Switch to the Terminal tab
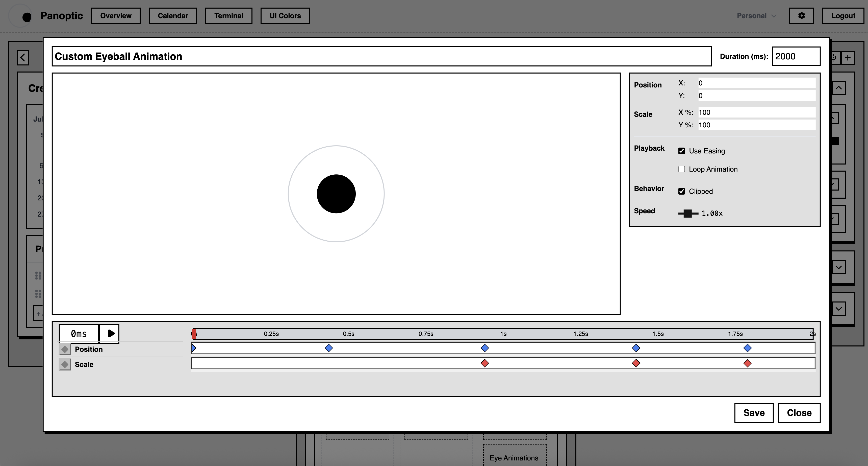The height and width of the screenshot is (466, 868). pyautogui.click(x=228, y=16)
